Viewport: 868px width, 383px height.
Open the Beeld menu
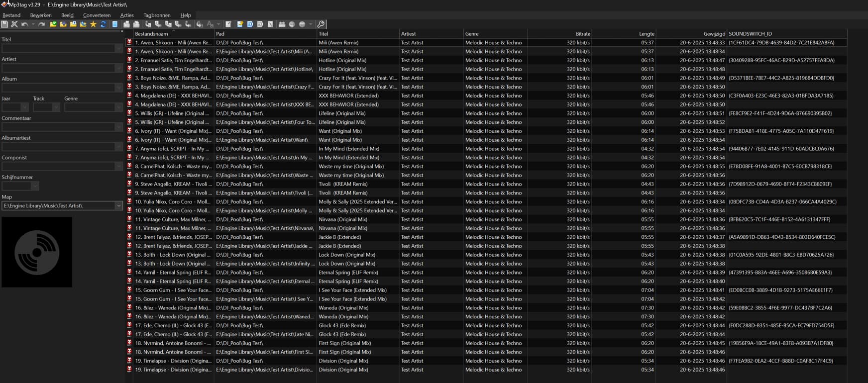click(67, 15)
